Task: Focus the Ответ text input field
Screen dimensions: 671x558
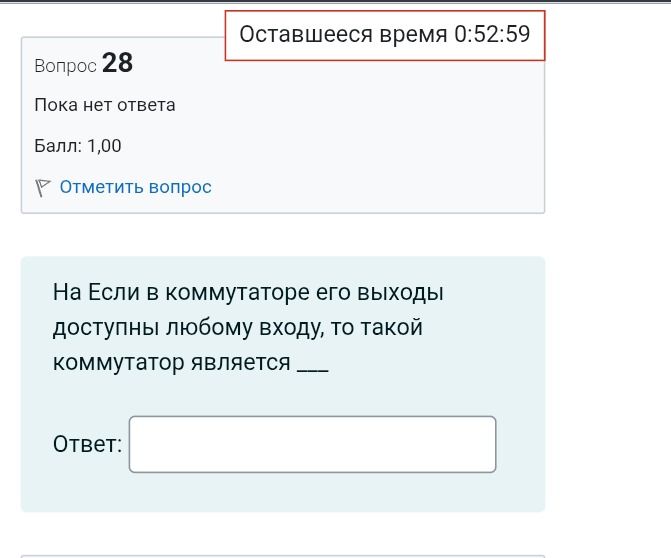Action: [x=312, y=444]
